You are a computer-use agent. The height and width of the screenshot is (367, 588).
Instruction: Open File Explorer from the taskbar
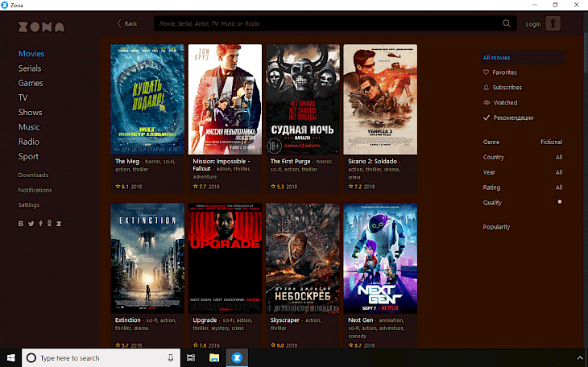click(213, 357)
